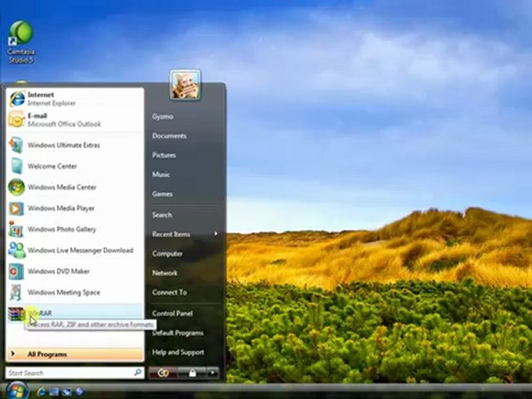Click the Welcome Center label
Image resolution: width=532 pixels, height=399 pixels.
point(52,166)
